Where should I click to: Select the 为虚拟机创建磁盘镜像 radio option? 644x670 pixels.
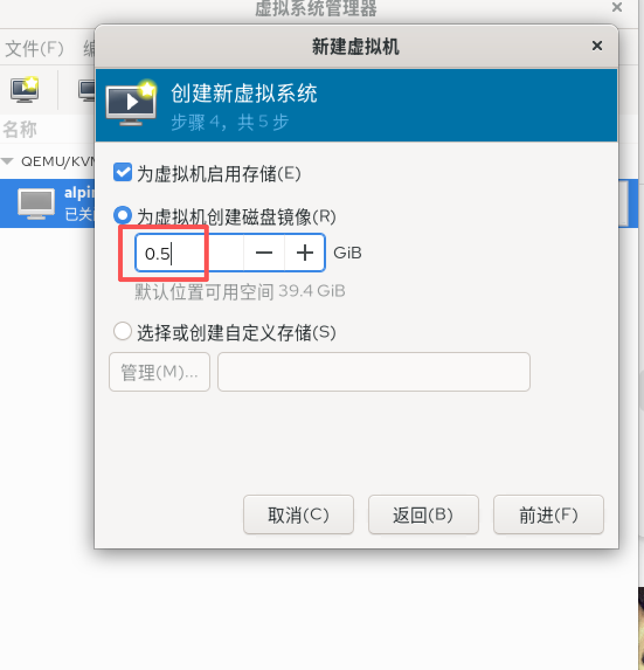pos(123,215)
